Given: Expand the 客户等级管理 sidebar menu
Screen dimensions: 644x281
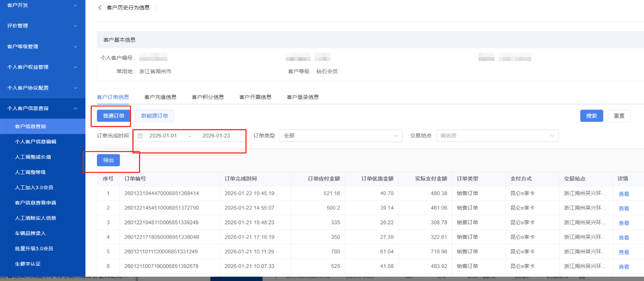Looking at the screenshot, I should (x=42, y=46).
